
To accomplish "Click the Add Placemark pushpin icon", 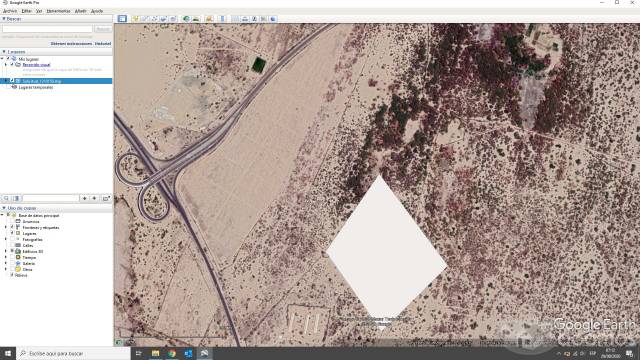I will point(135,19).
